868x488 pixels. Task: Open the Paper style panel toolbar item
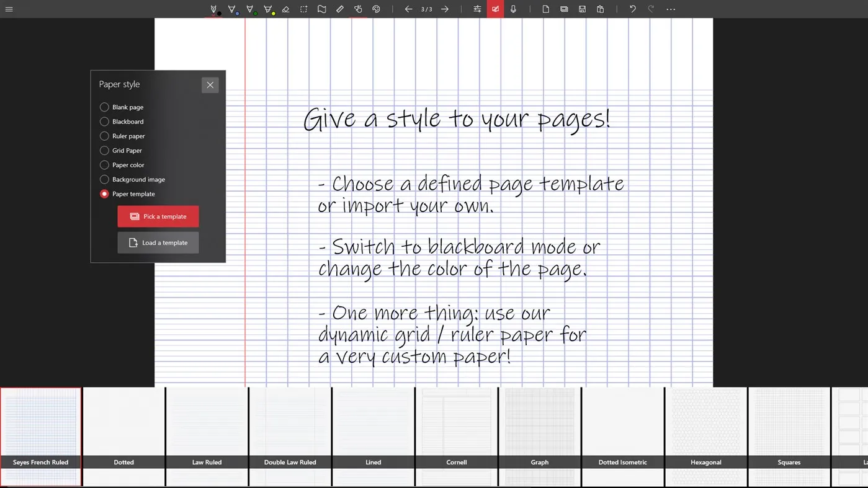tap(494, 9)
